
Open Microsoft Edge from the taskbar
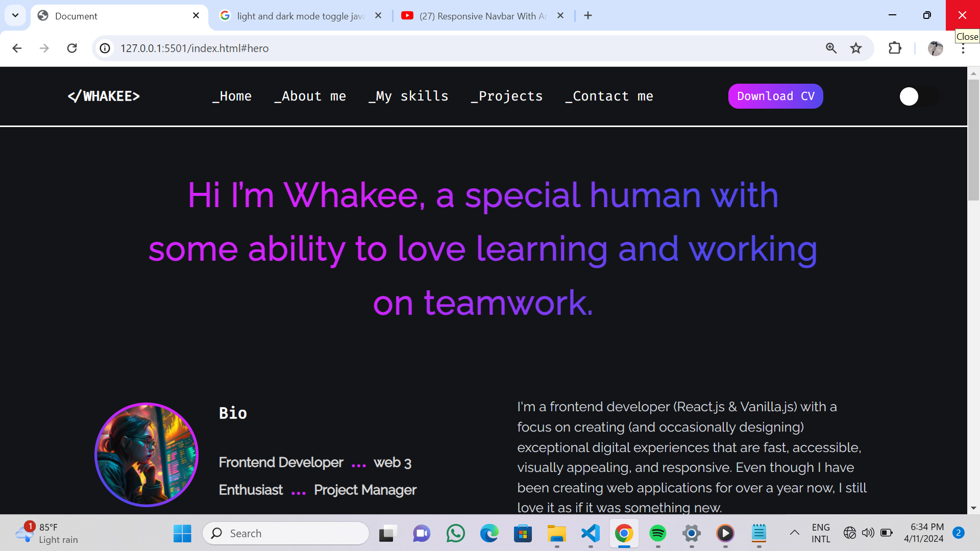(x=489, y=533)
